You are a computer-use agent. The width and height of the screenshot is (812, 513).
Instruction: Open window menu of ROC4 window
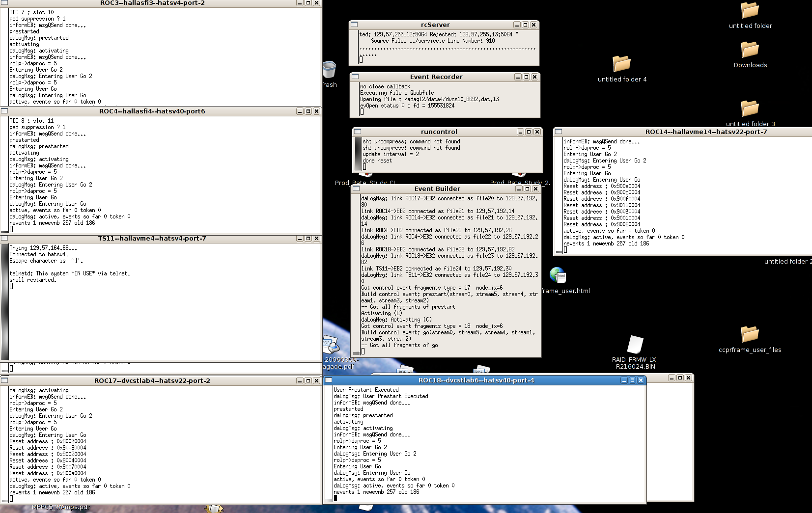tap(4, 111)
